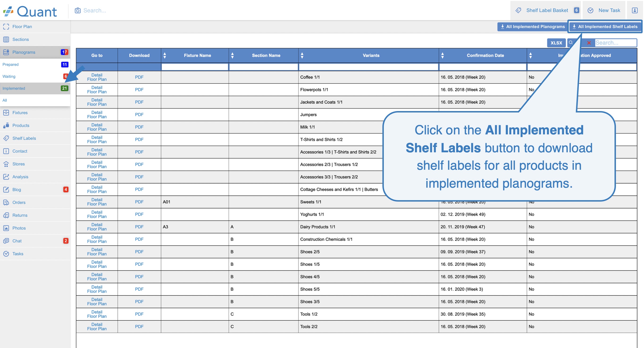Sort by Fixture Name arrows
The image size is (644, 348).
(x=164, y=55)
